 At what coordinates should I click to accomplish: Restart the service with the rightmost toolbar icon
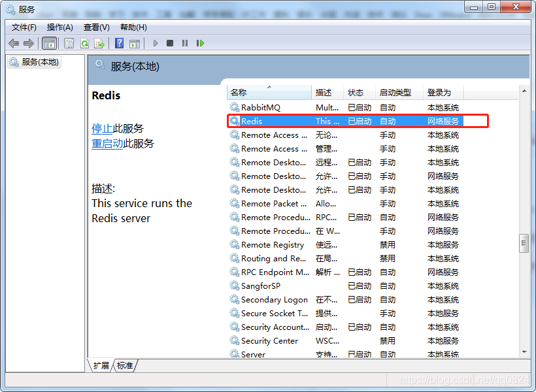pos(200,42)
